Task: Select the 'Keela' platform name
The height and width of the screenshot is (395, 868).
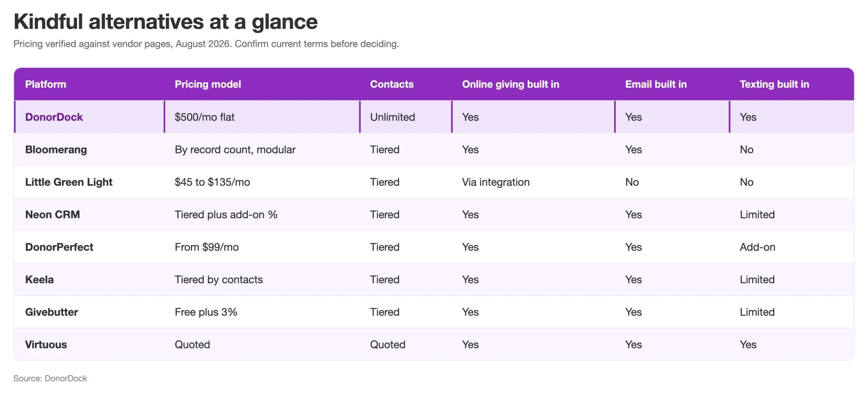Action: click(39, 279)
